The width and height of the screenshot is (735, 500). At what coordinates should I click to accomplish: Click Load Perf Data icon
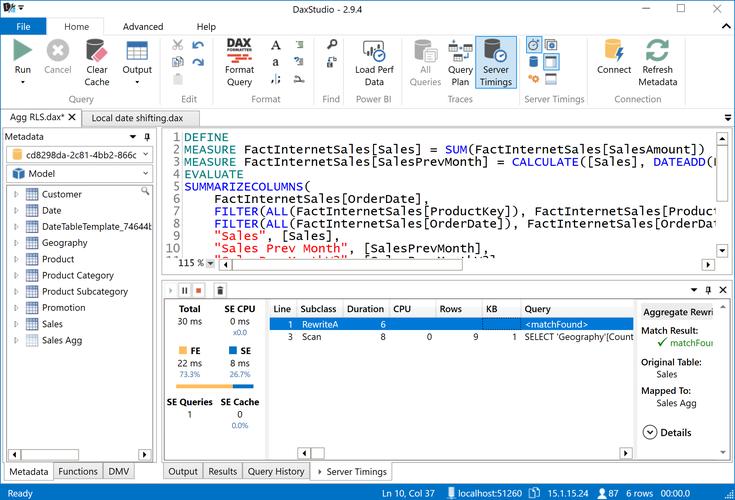[x=374, y=52]
